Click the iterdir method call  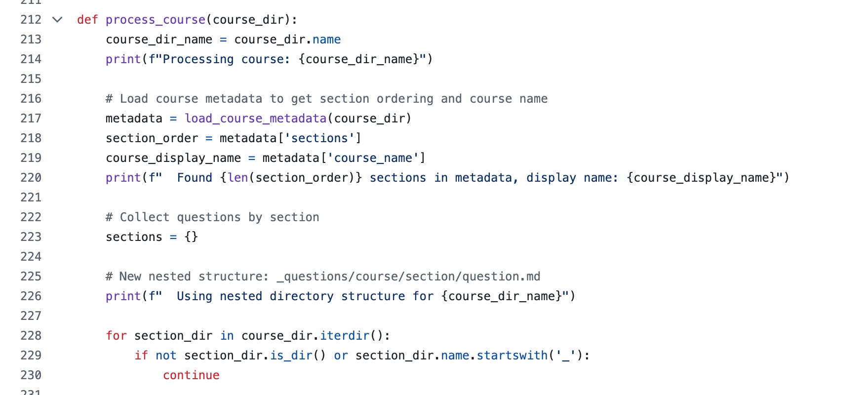[345, 336]
